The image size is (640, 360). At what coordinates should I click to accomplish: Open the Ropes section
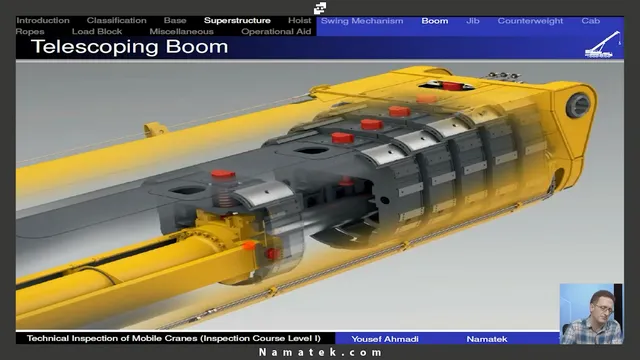(x=30, y=31)
